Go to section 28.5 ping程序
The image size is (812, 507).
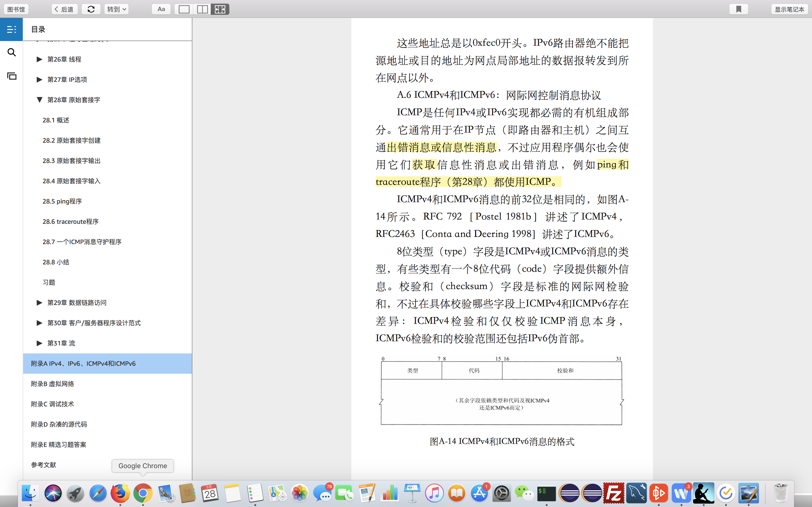pos(62,201)
